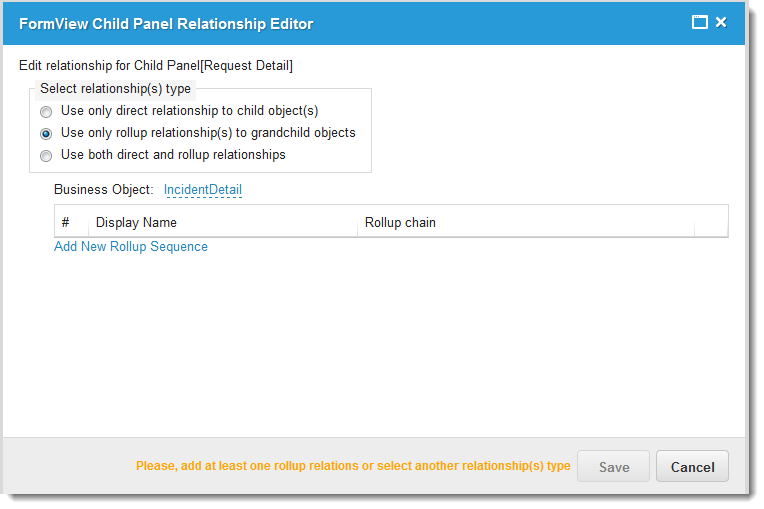
Task: Click the Edit relationship for Child Panel text
Action: coord(156,66)
